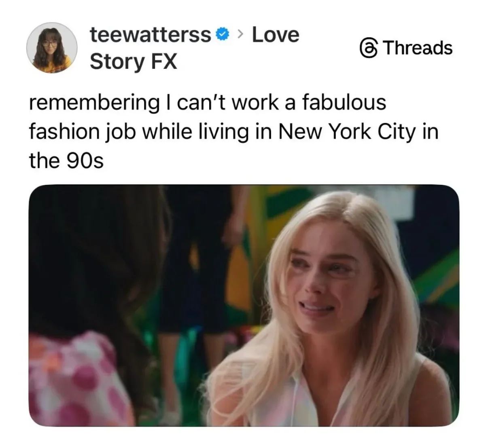This screenshot has height=448, width=488.
Task: Click the blue verified badge
Action: pyautogui.click(x=223, y=35)
